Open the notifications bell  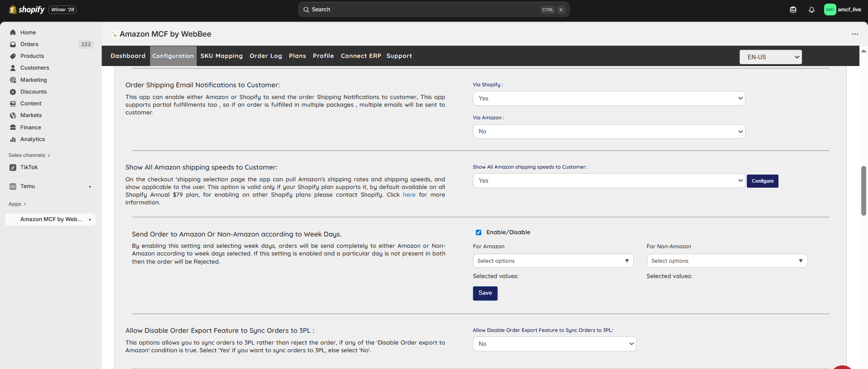point(811,9)
